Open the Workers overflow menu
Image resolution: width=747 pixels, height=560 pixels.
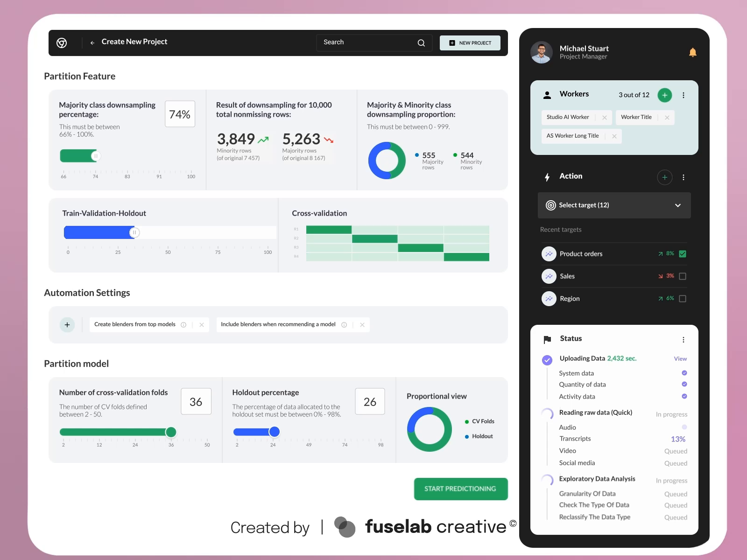click(x=684, y=95)
